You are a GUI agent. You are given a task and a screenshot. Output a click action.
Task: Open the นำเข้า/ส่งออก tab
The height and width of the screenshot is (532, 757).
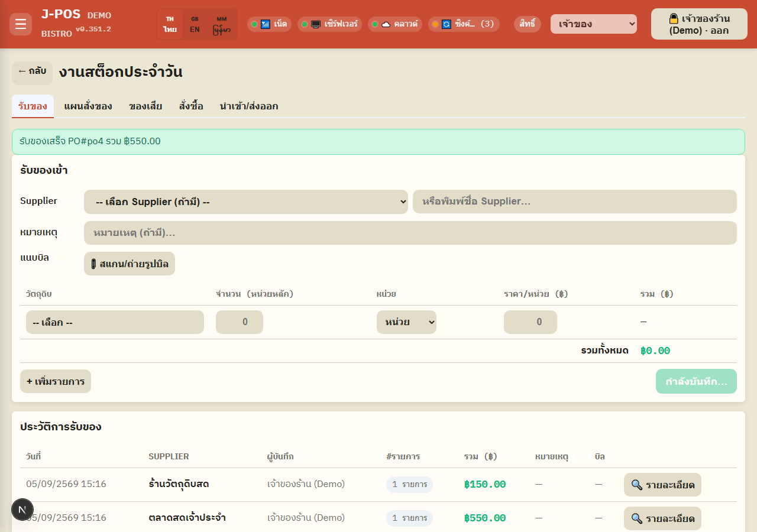coord(249,106)
